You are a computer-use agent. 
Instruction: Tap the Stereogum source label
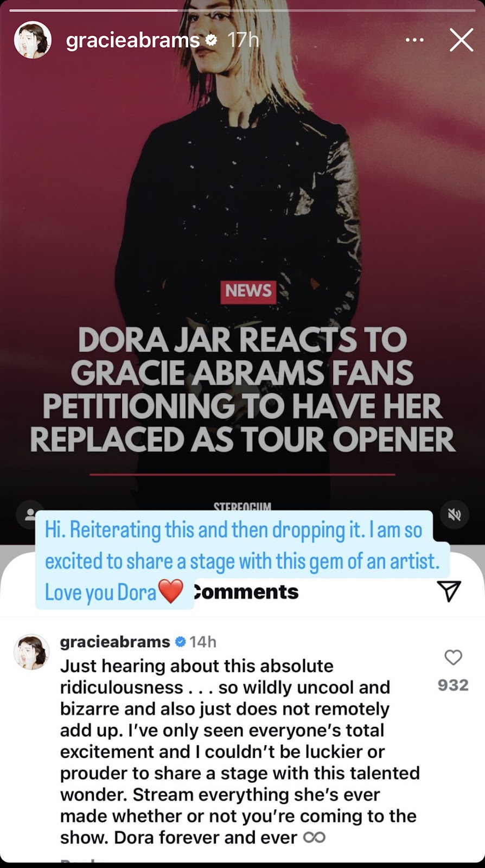point(242,506)
